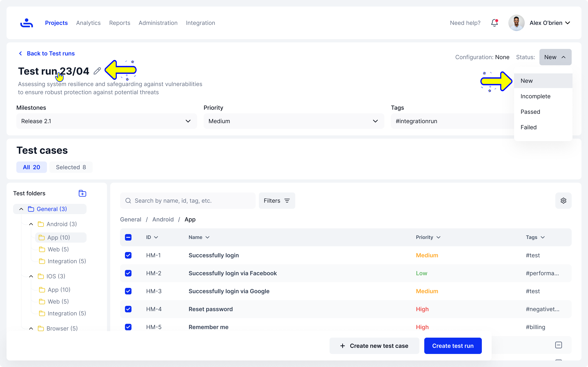
Task: Open the notifications bell
Action: click(x=494, y=23)
